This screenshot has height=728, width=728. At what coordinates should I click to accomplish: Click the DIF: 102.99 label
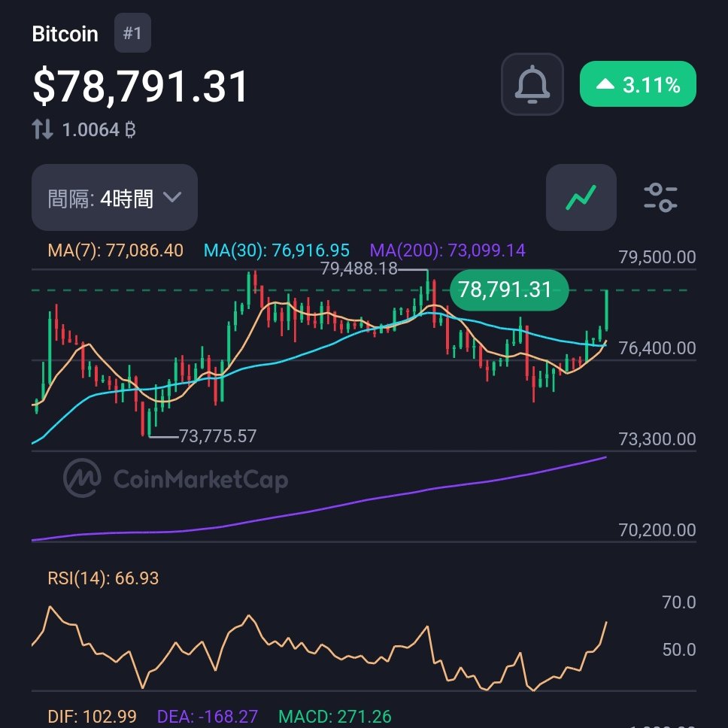(92, 717)
